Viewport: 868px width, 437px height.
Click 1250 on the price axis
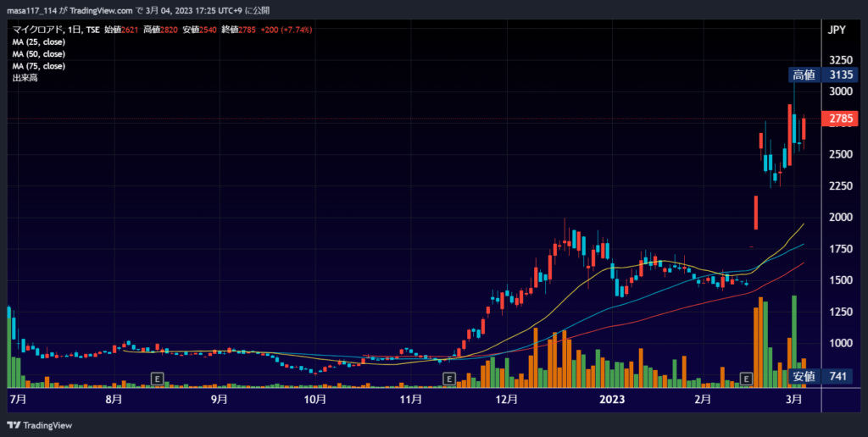click(x=841, y=312)
